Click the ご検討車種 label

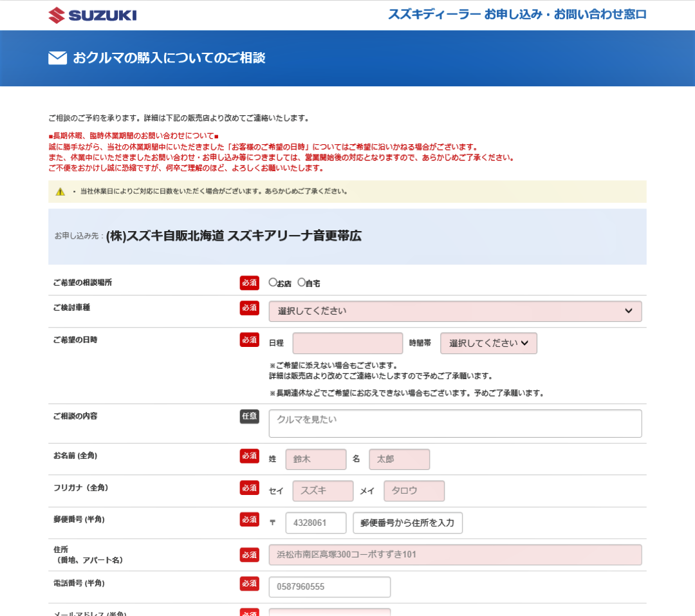(x=72, y=308)
